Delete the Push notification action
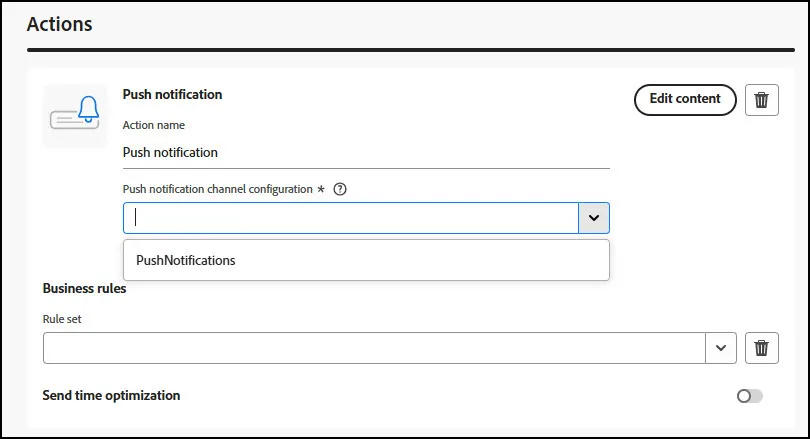 [x=761, y=100]
